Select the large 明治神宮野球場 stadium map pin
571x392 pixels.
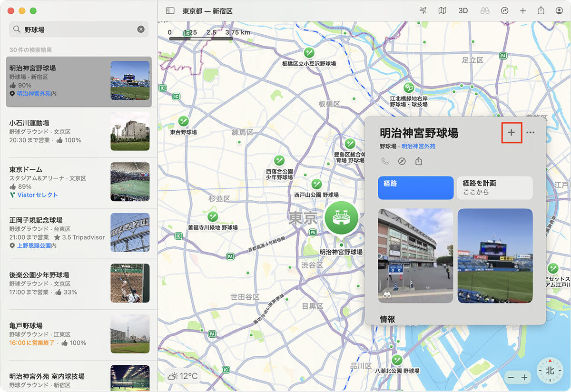(x=341, y=218)
